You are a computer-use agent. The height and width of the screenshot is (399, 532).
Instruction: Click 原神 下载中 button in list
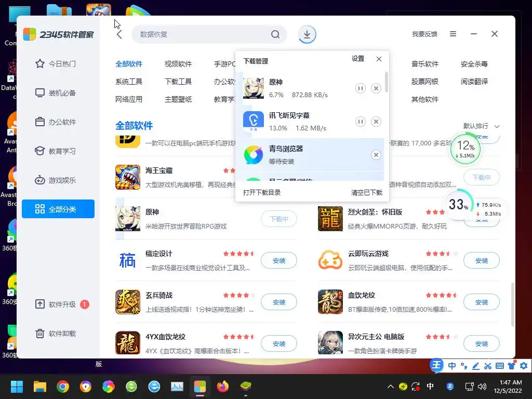(279, 219)
